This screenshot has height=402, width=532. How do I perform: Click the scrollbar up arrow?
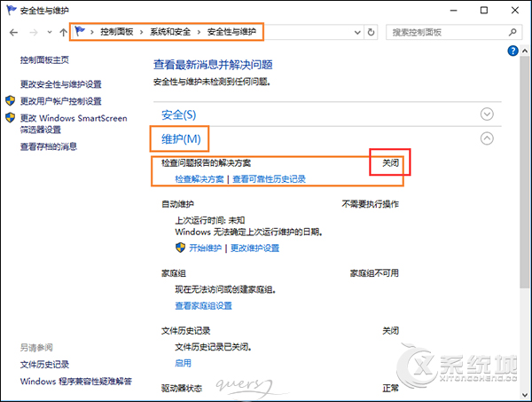click(525, 51)
